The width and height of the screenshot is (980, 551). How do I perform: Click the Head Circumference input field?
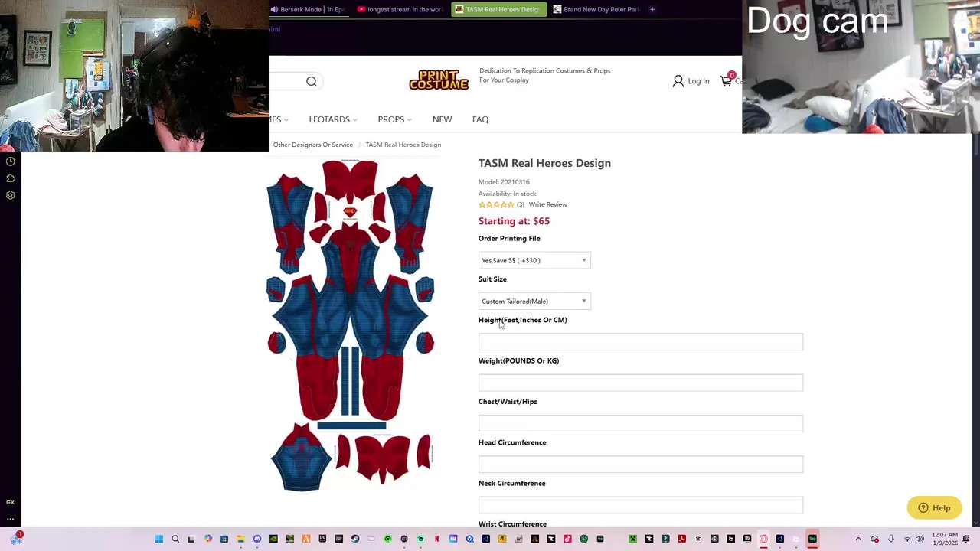pyautogui.click(x=641, y=465)
